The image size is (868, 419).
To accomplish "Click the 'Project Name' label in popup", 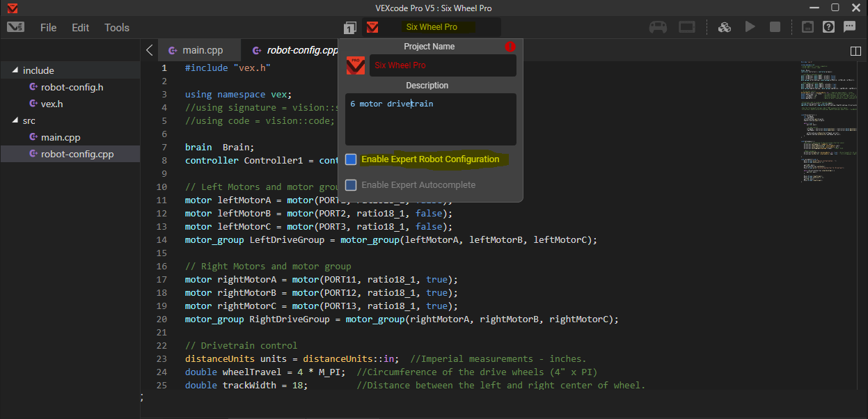I will [x=429, y=47].
